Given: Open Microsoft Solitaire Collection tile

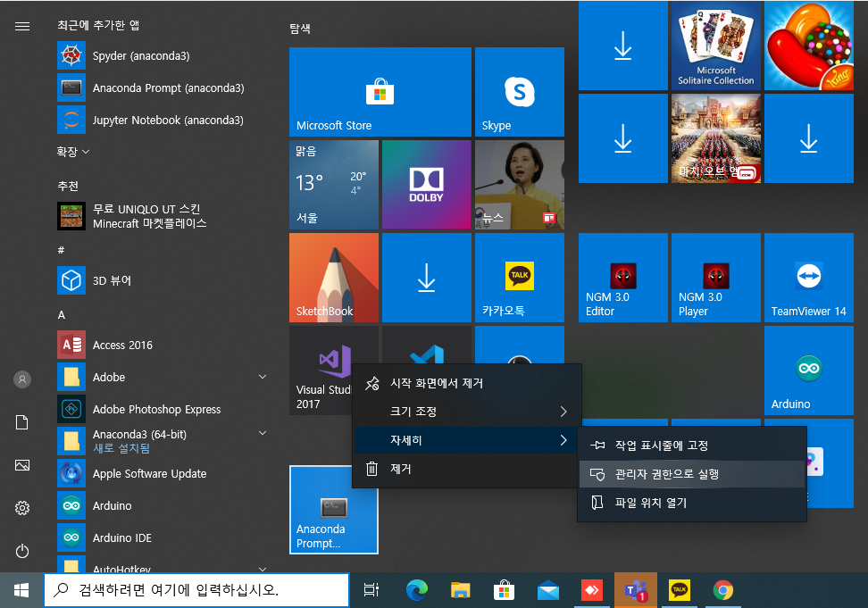Looking at the screenshot, I should click(716, 46).
